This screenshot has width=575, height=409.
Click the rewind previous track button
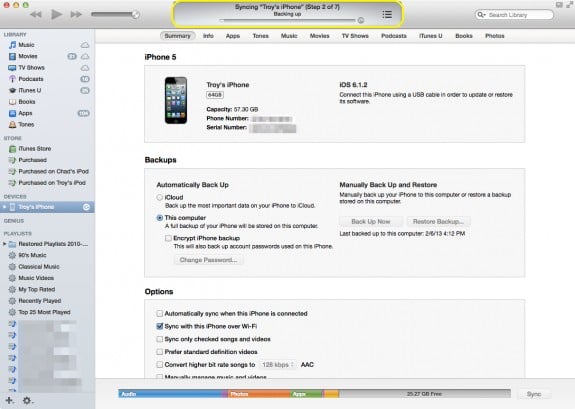36,14
